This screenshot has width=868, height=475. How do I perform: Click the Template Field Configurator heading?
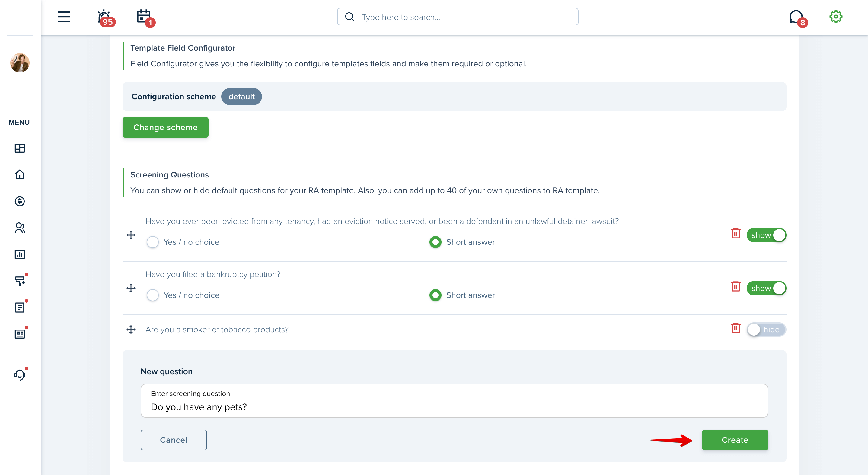pyautogui.click(x=183, y=48)
